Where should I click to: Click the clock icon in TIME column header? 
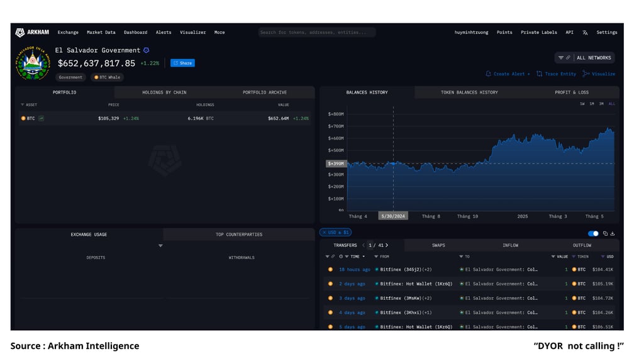tap(341, 257)
